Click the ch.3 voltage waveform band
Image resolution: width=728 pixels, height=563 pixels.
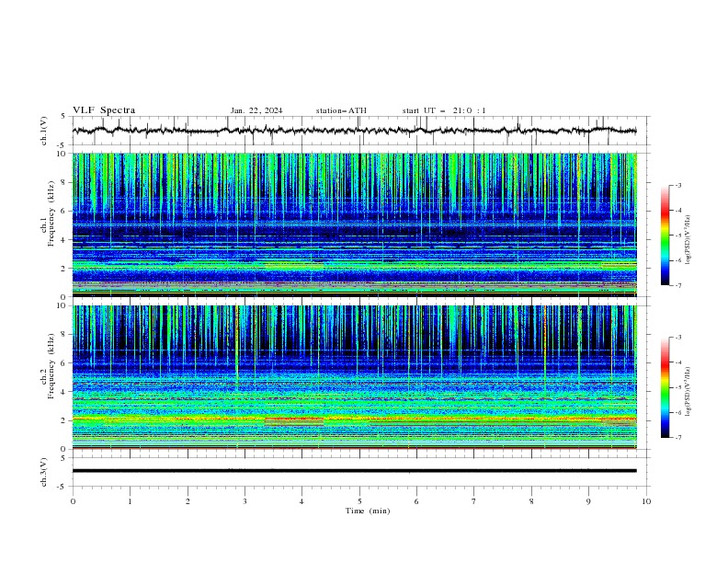[354, 471]
